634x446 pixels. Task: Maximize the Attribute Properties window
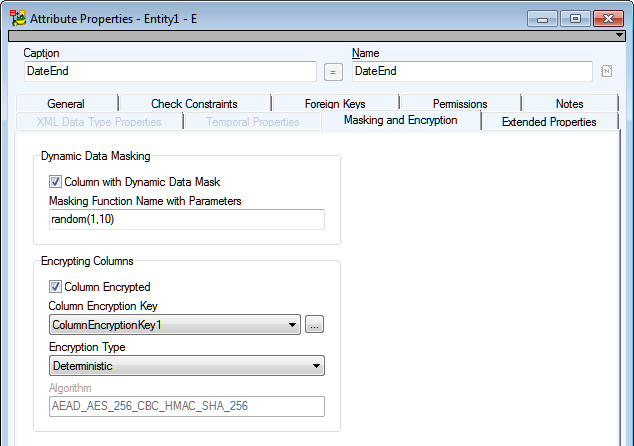pyautogui.click(x=574, y=18)
